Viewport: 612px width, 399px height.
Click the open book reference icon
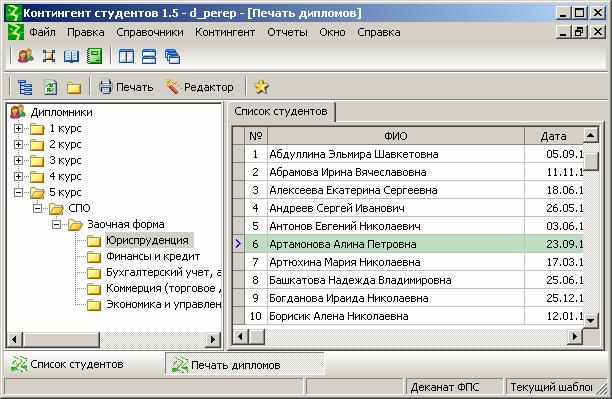coord(71,56)
